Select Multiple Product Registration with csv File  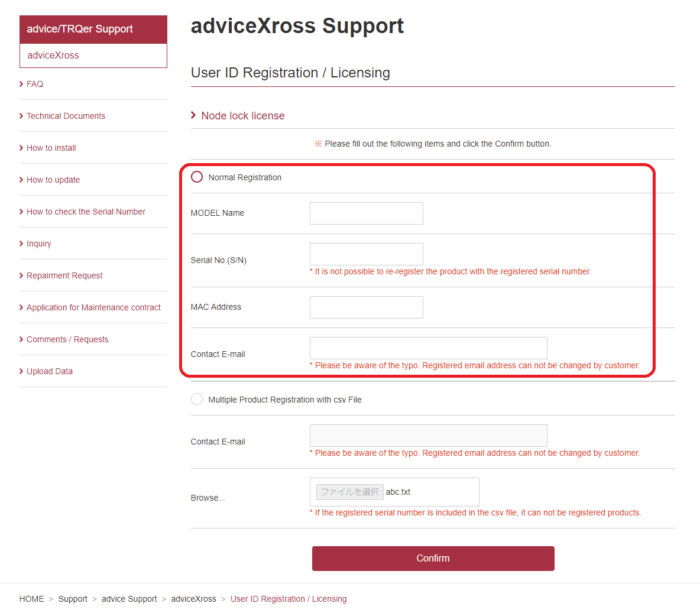tap(197, 400)
